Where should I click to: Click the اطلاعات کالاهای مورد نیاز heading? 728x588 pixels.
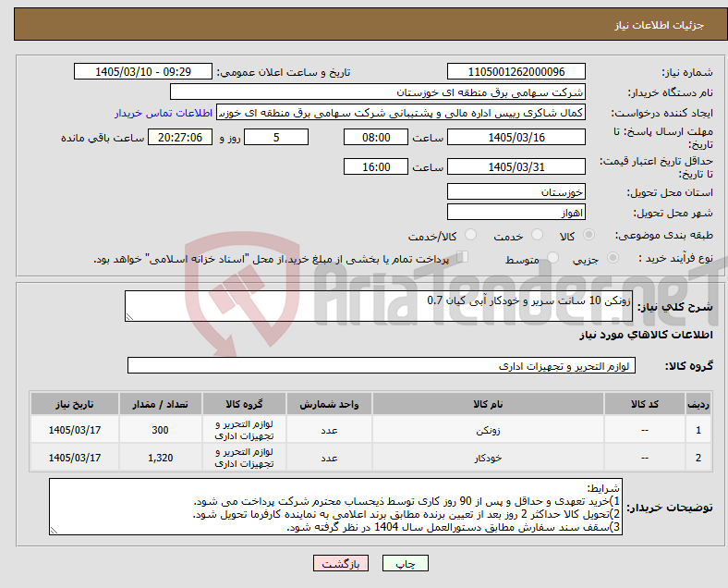pos(646,335)
